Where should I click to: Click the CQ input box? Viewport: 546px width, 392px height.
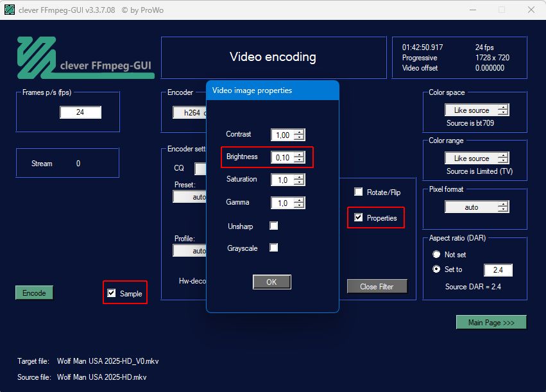tap(201, 169)
